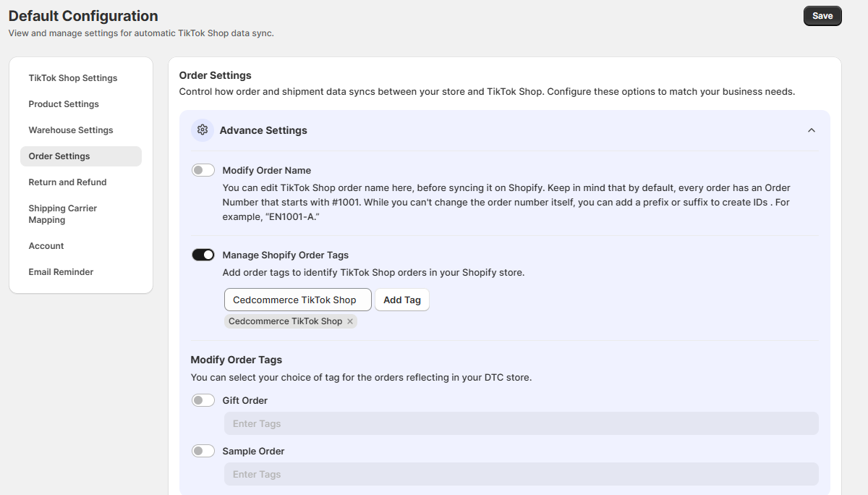The width and height of the screenshot is (868, 495).
Task: Turn on the Gift Order toggle
Action: 203,400
